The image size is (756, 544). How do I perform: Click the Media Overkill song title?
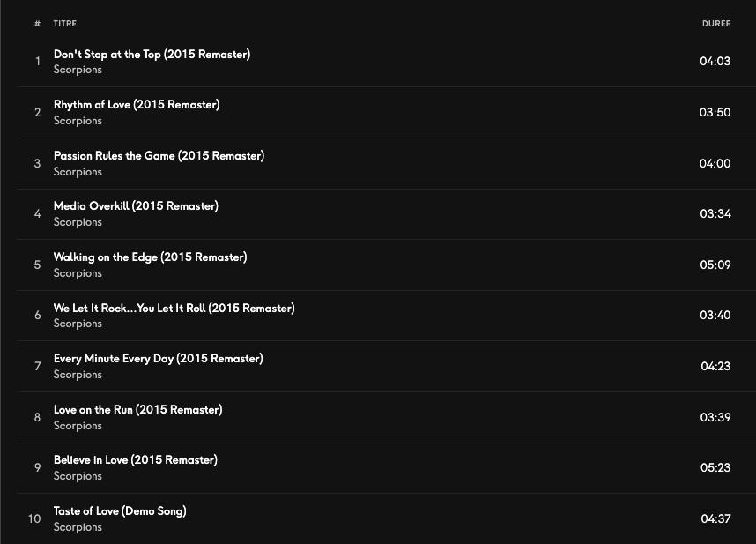pyautogui.click(x=136, y=205)
